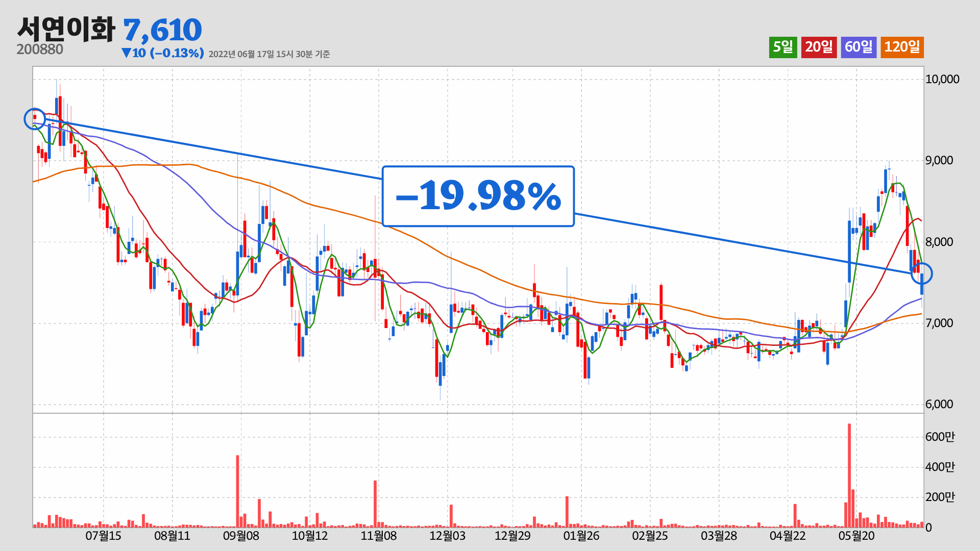Click the 10,000 price axis label
The image size is (980, 551).
[942, 79]
